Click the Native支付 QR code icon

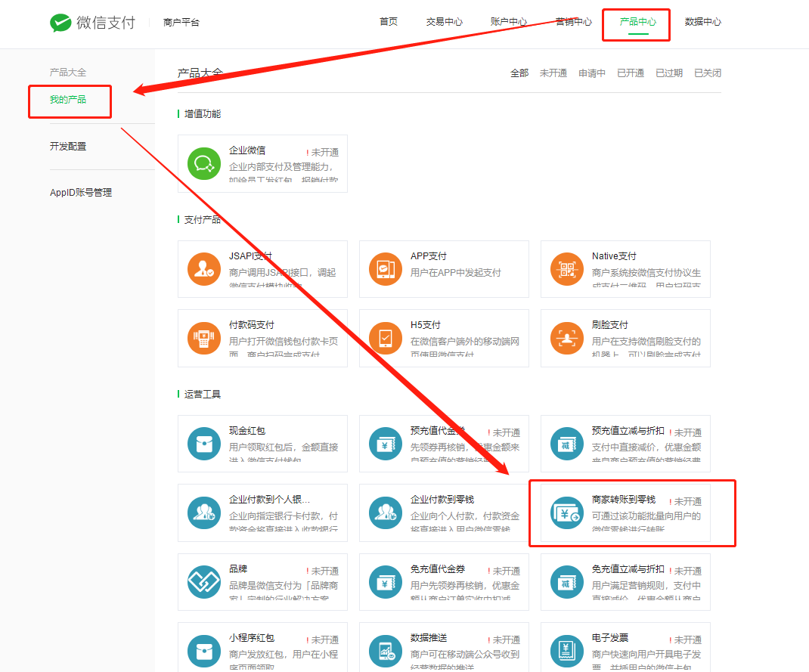pos(566,269)
